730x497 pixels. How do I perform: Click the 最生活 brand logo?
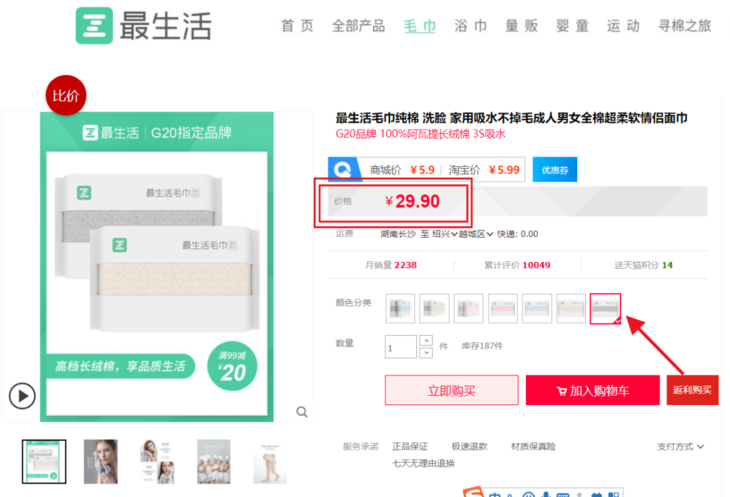143,26
